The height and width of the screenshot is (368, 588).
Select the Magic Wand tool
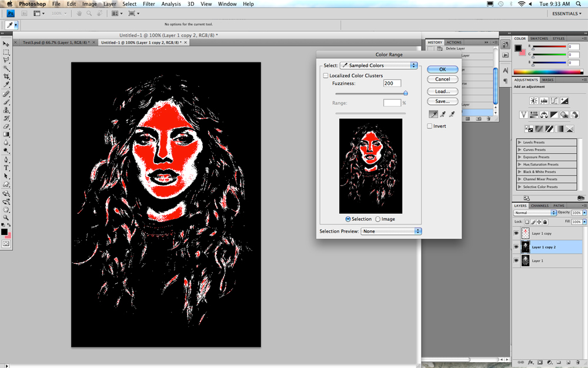point(6,68)
